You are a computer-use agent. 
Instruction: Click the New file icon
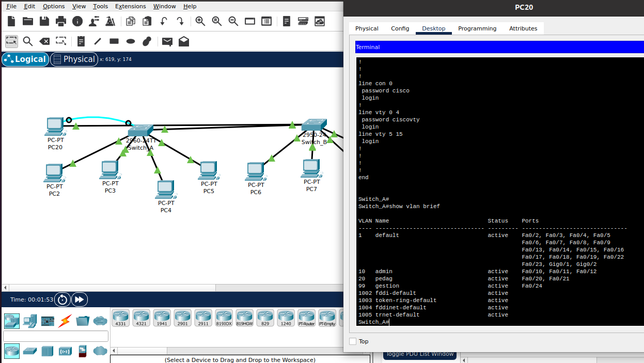coord(11,21)
